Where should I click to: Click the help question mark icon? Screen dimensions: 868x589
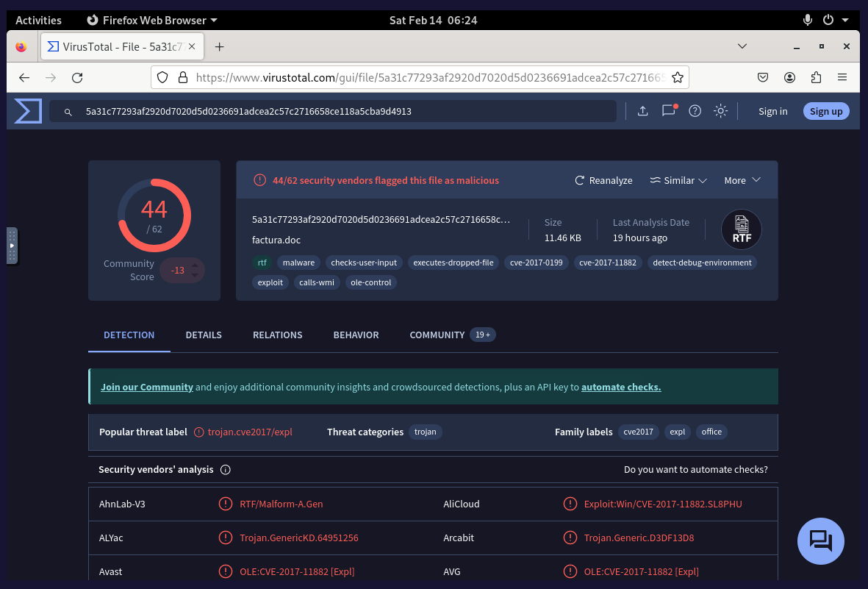click(695, 111)
